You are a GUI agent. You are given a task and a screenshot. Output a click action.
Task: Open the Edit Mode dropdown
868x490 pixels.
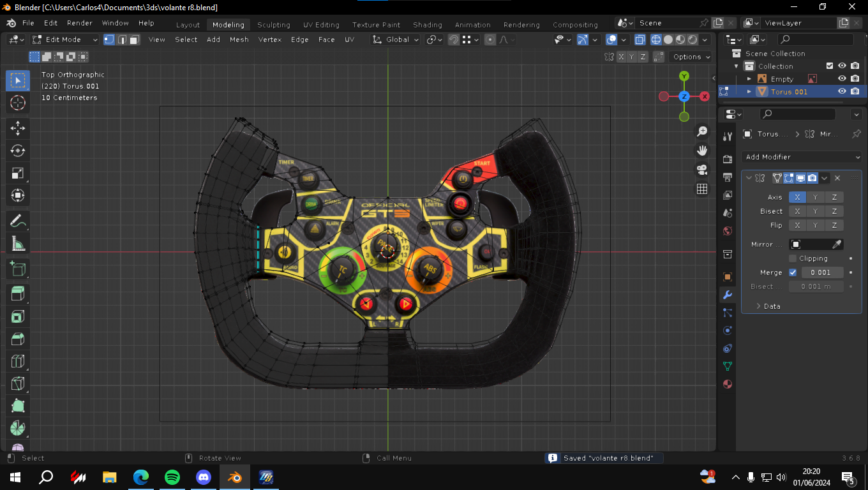pos(66,40)
